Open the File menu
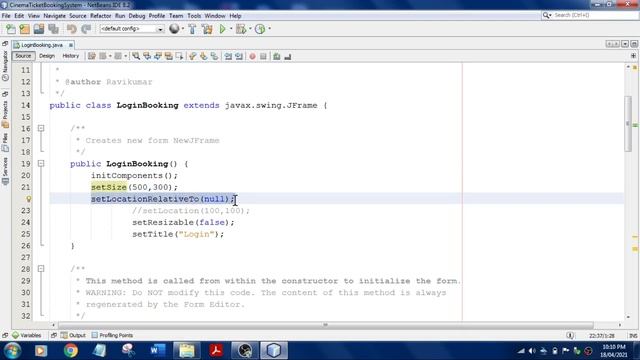The image size is (640, 360). tap(6, 16)
